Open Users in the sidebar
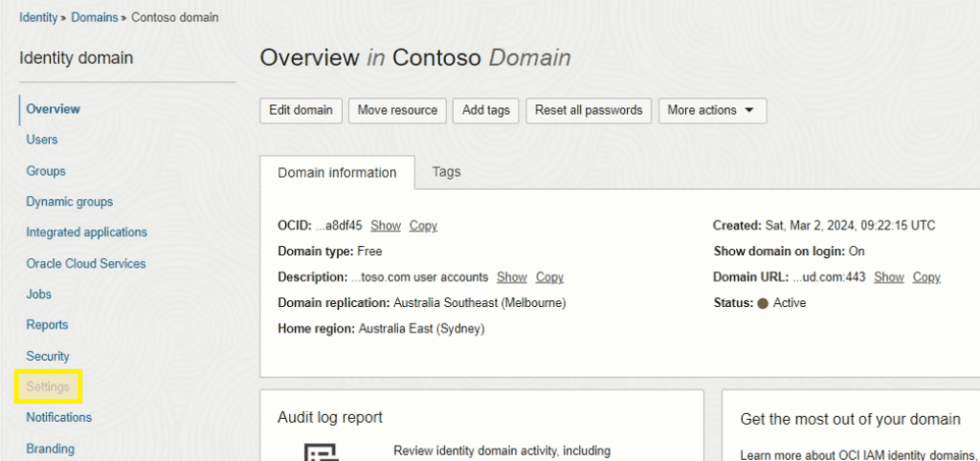The image size is (980, 461). 42,140
